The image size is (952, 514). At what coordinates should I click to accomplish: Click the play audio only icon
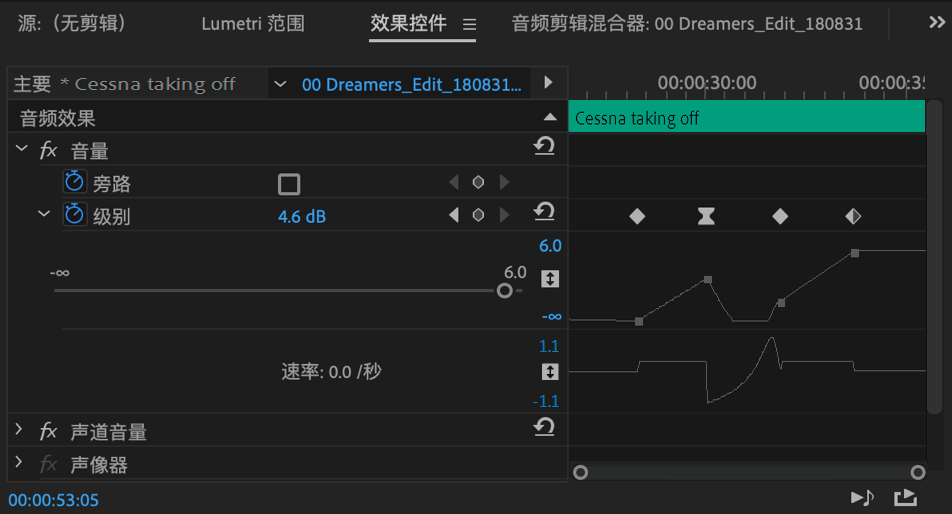(862, 498)
